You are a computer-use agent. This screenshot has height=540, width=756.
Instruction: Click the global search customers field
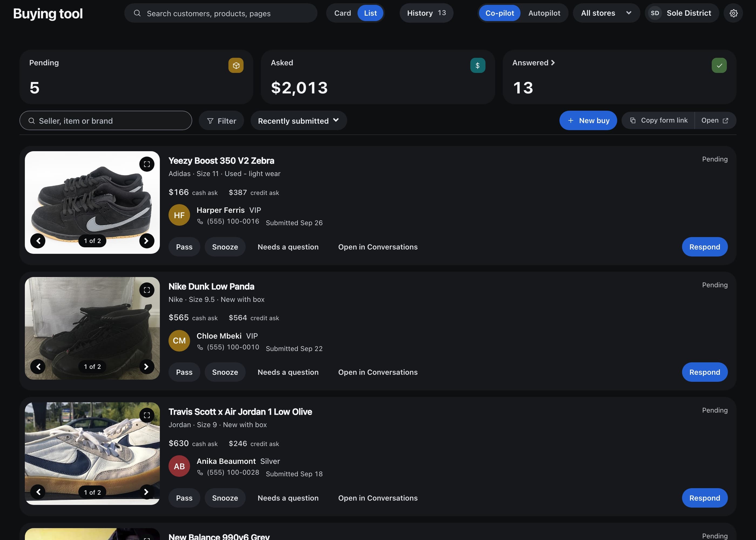(221, 13)
